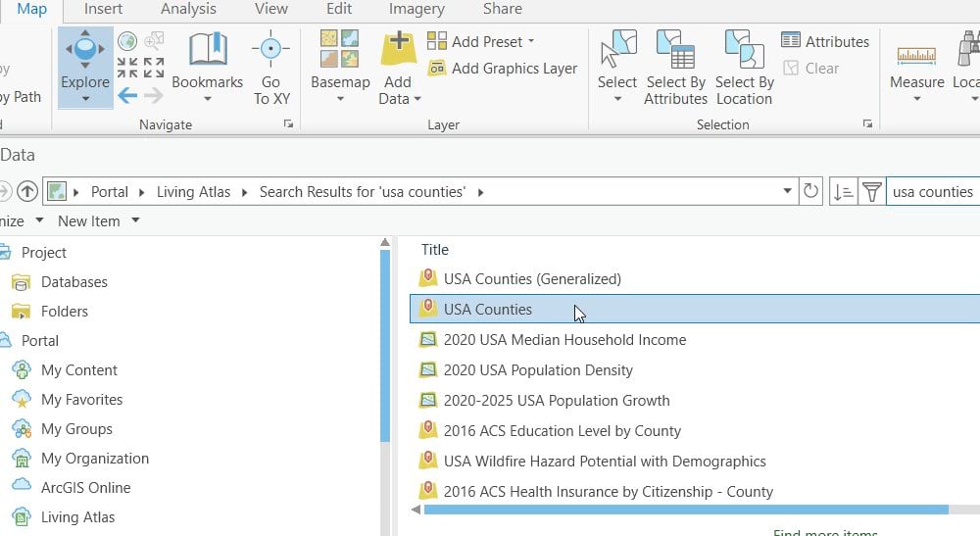This screenshot has width=980, height=536.
Task: Click the Full Extent globe icon
Action: [x=127, y=41]
